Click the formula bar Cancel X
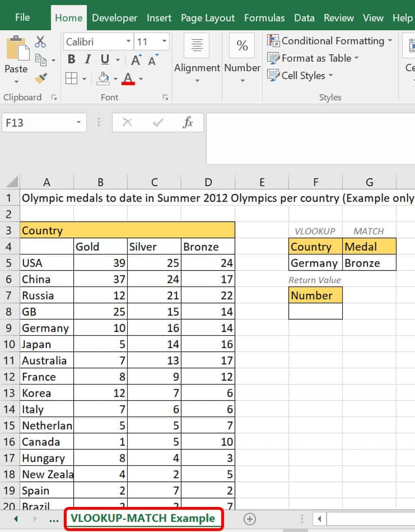The height and width of the screenshot is (532, 415). click(x=127, y=122)
